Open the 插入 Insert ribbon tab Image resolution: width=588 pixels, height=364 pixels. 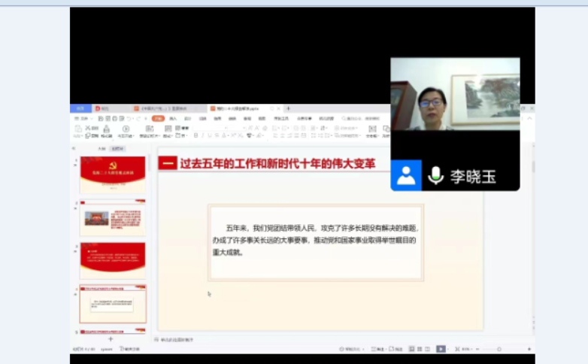click(x=173, y=118)
